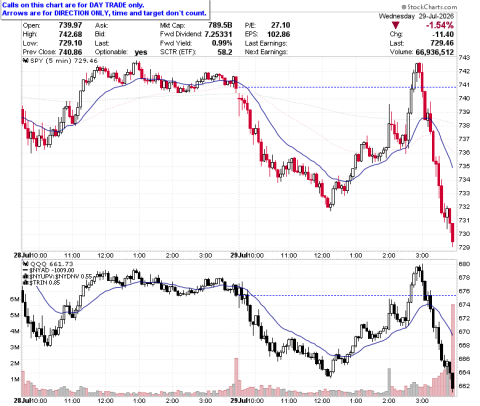Click the 741 price axis label
The height and width of the screenshot is (406, 480).
coord(464,85)
